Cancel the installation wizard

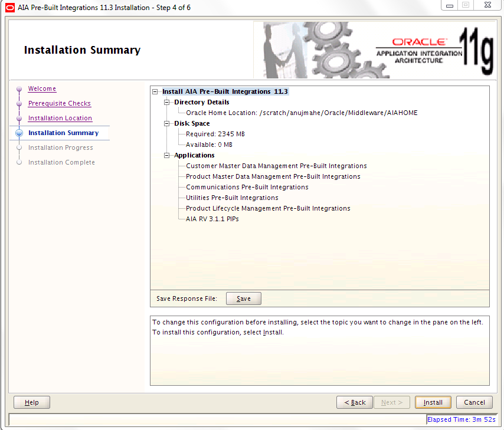(x=474, y=402)
